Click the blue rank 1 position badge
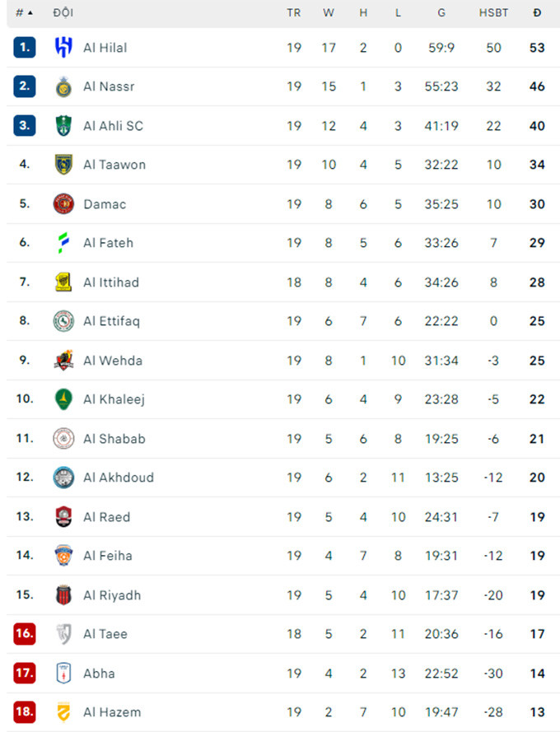Viewport: 560px width, 732px height. (x=25, y=48)
